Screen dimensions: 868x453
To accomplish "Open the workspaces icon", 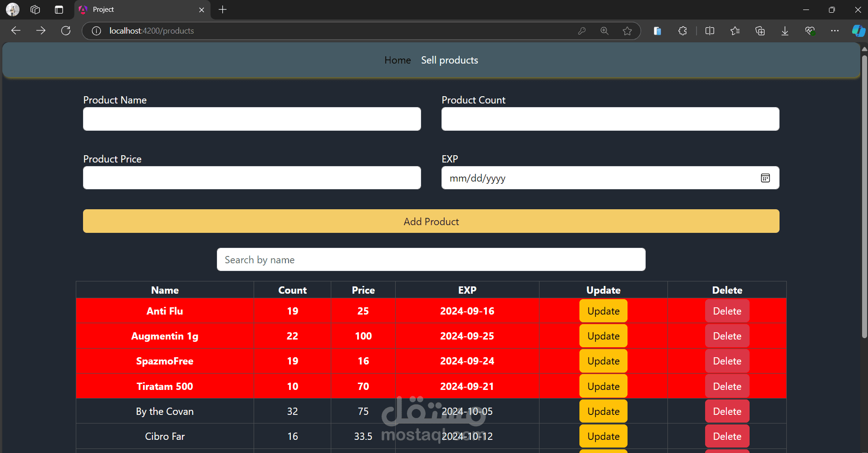I will (35, 10).
